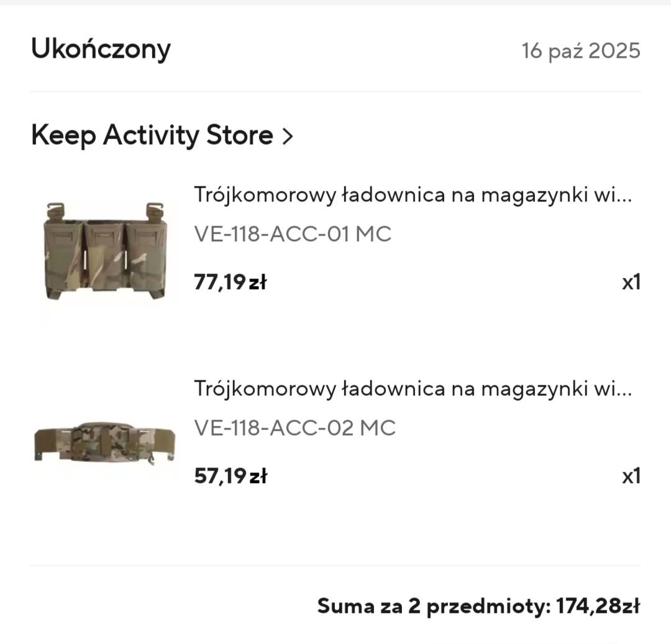Select the VE-118-ACC-01 MC variant text
671x644 pixels.
[293, 234]
